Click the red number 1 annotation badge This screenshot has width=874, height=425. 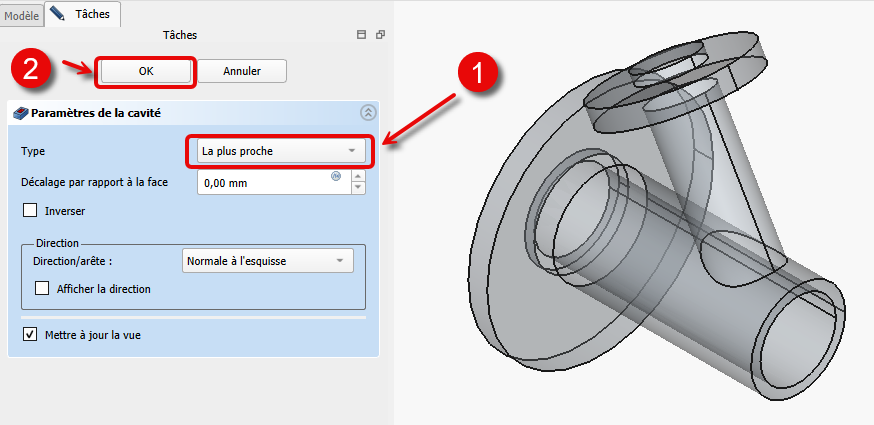pyautogui.click(x=479, y=73)
